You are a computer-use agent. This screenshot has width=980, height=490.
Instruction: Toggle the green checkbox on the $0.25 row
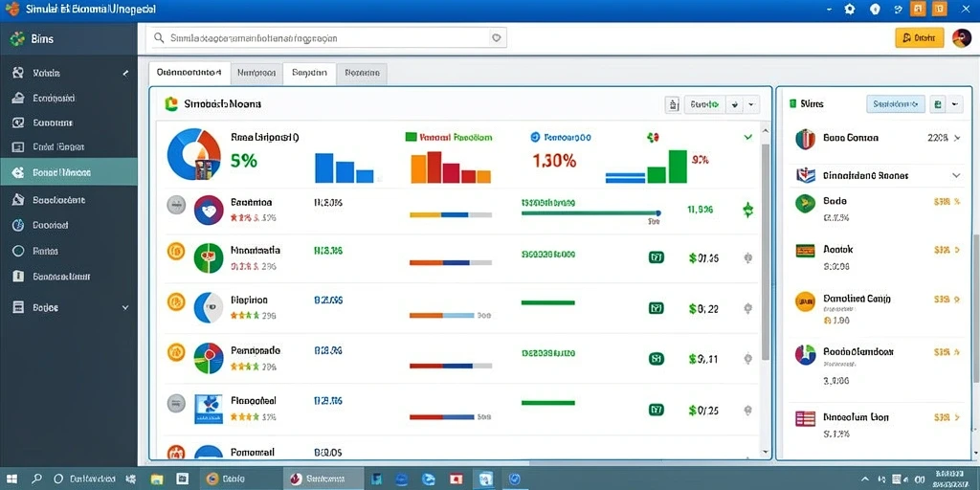pos(656,410)
